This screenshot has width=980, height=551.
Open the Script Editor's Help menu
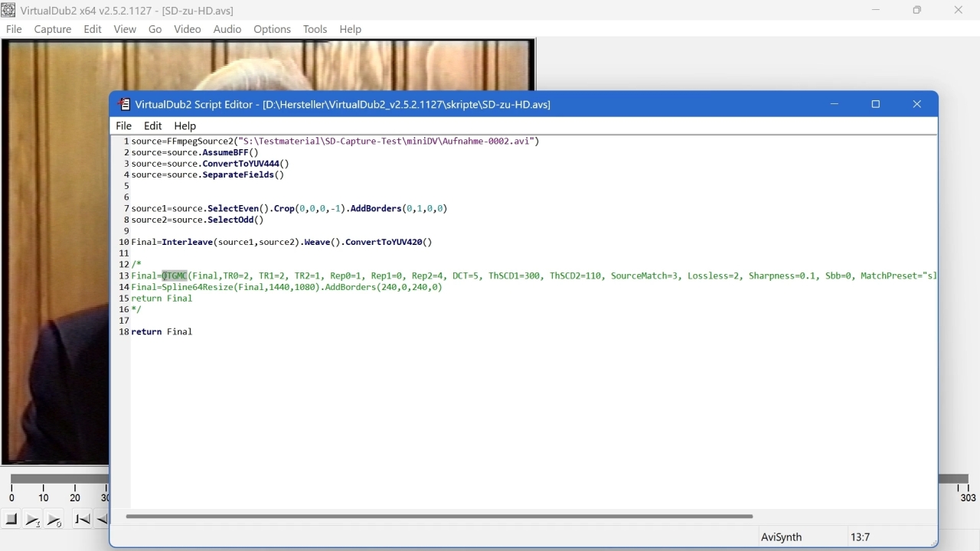(185, 126)
